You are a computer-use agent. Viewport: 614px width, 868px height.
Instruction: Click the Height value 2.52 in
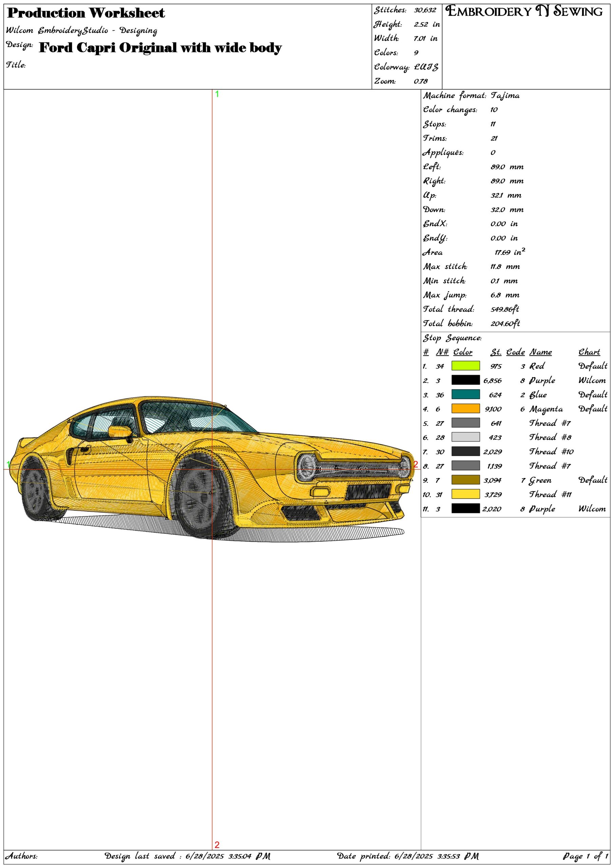pyautogui.click(x=427, y=24)
